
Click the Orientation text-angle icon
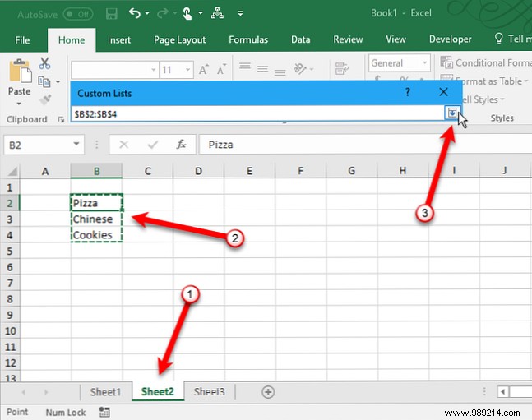(x=300, y=69)
